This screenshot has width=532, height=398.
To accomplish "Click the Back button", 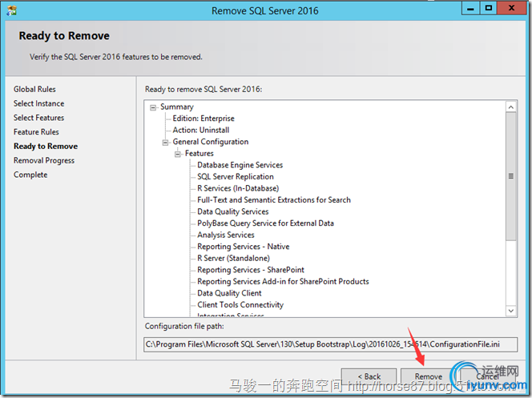I will click(x=369, y=376).
